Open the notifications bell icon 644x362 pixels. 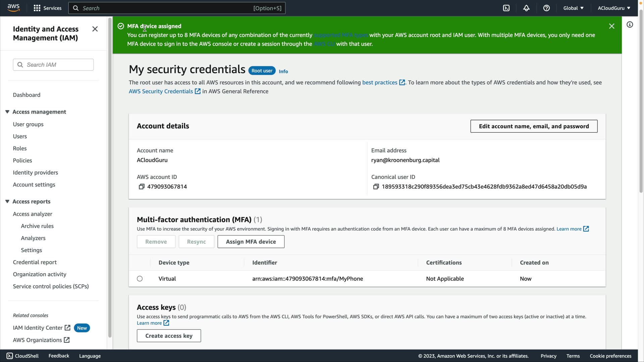click(526, 8)
